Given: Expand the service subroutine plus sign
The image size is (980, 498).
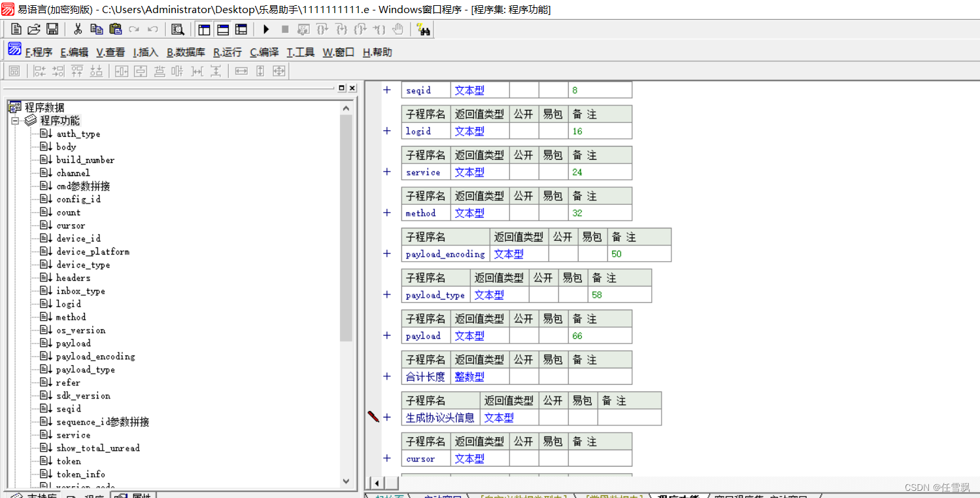Looking at the screenshot, I should [x=387, y=172].
